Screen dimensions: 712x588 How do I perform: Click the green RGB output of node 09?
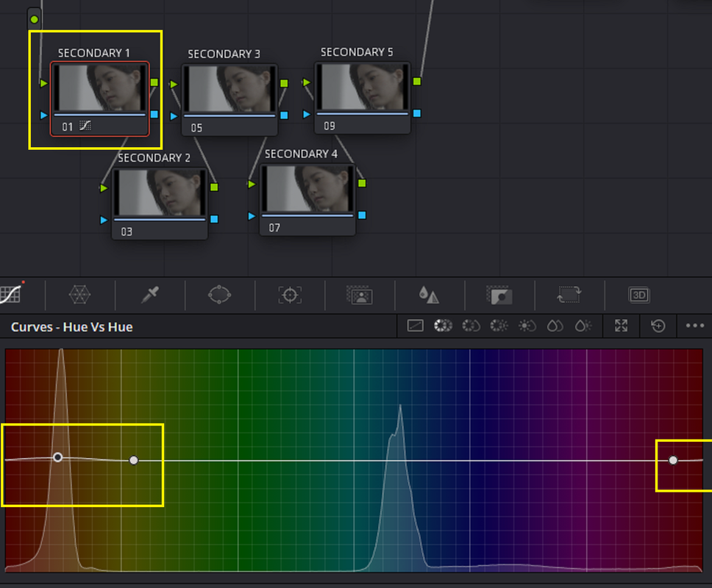pyautogui.click(x=417, y=81)
